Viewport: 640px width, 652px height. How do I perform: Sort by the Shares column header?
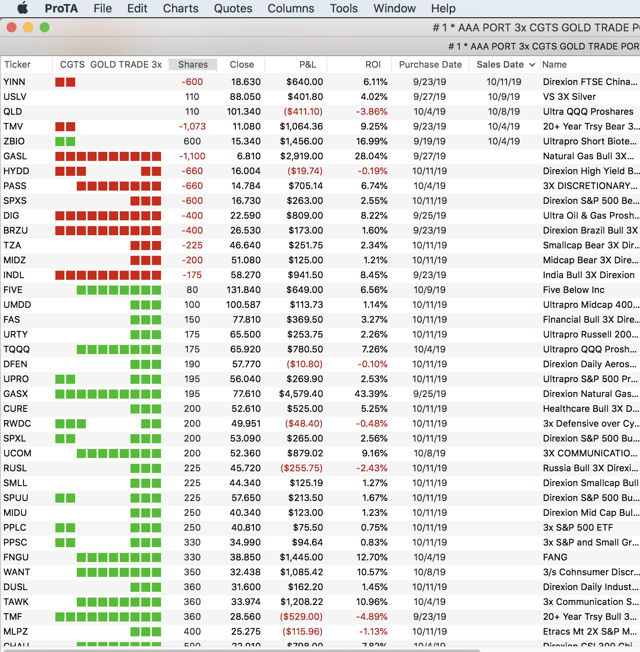click(193, 64)
